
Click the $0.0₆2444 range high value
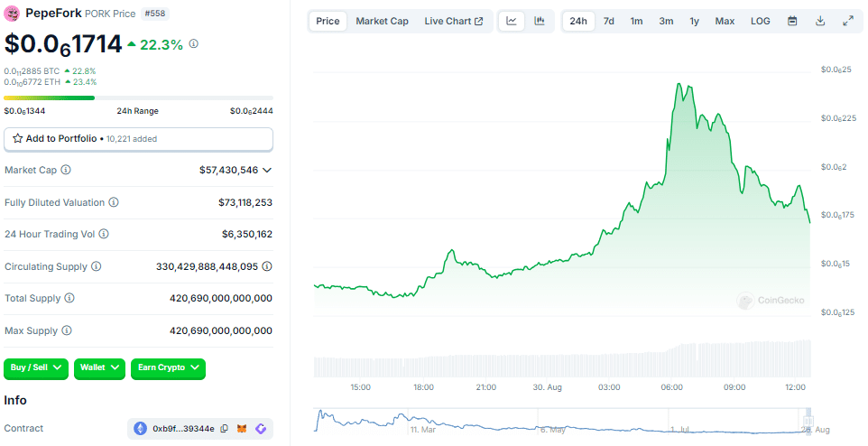252,111
